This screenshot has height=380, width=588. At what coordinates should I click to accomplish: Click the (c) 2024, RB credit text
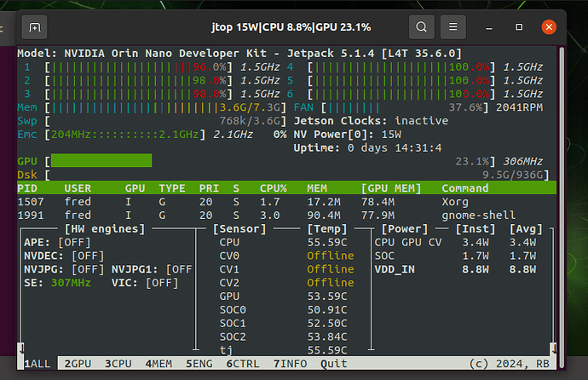[509, 364]
